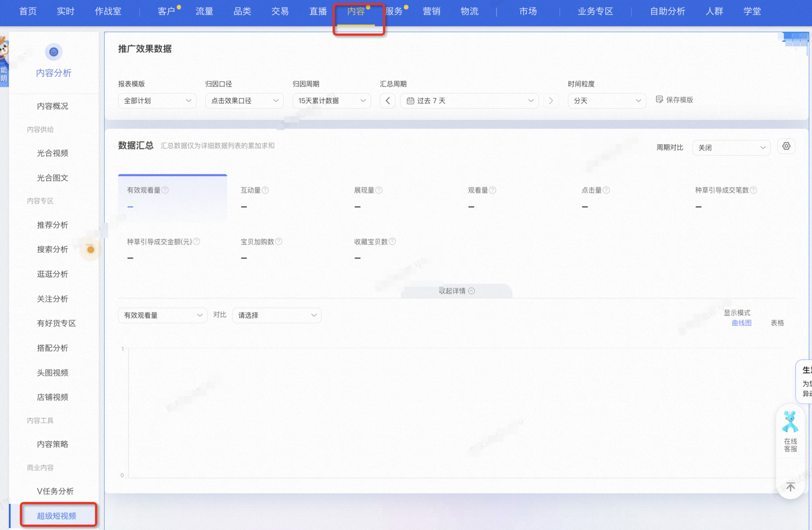Open 搜索分析 in the sidebar
The width and height of the screenshot is (812, 530).
53,249
